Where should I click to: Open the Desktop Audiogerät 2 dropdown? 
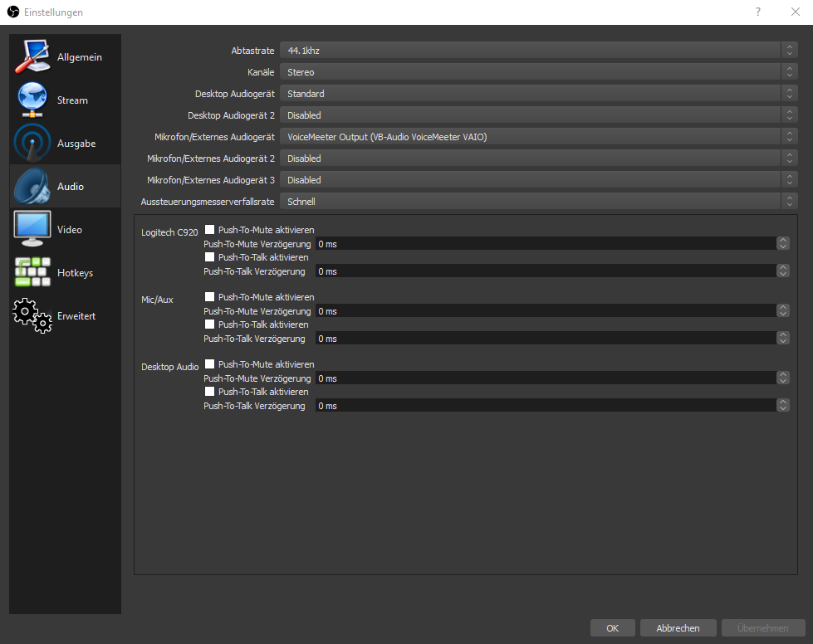pyautogui.click(x=538, y=115)
